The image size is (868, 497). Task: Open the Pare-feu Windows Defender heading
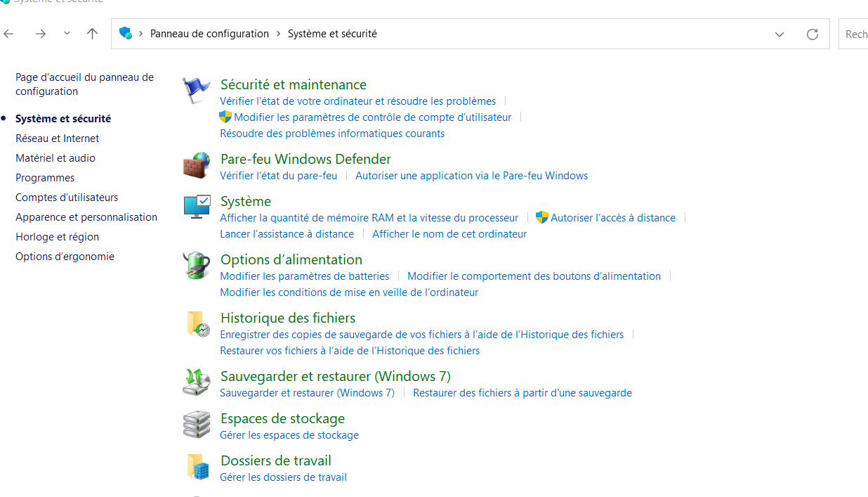(305, 159)
